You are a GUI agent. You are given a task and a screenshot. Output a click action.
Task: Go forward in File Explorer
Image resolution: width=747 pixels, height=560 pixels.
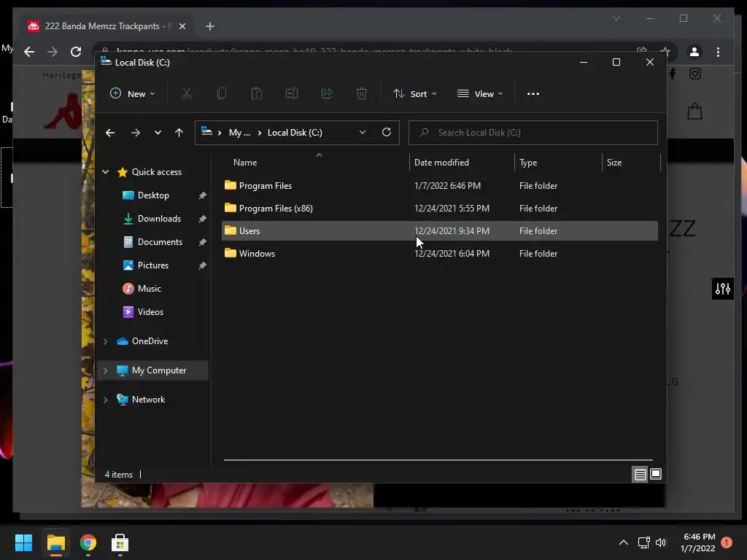tap(136, 133)
